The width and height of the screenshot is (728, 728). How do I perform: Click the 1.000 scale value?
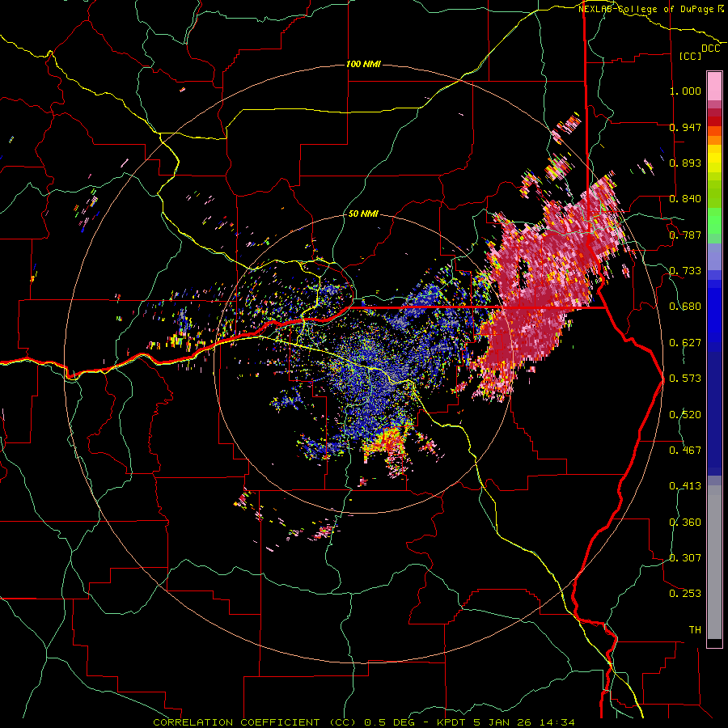click(685, 91)
